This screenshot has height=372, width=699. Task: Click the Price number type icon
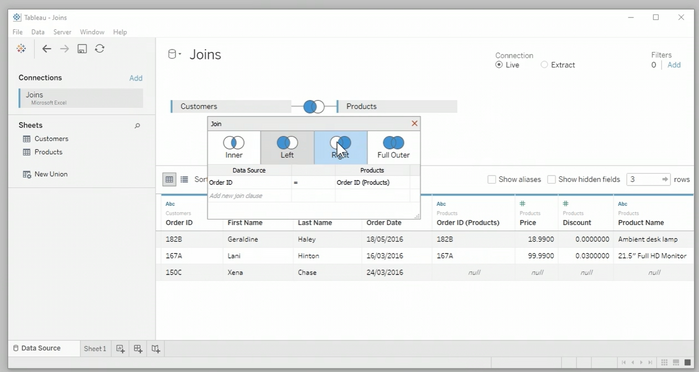tap(522, 204)
